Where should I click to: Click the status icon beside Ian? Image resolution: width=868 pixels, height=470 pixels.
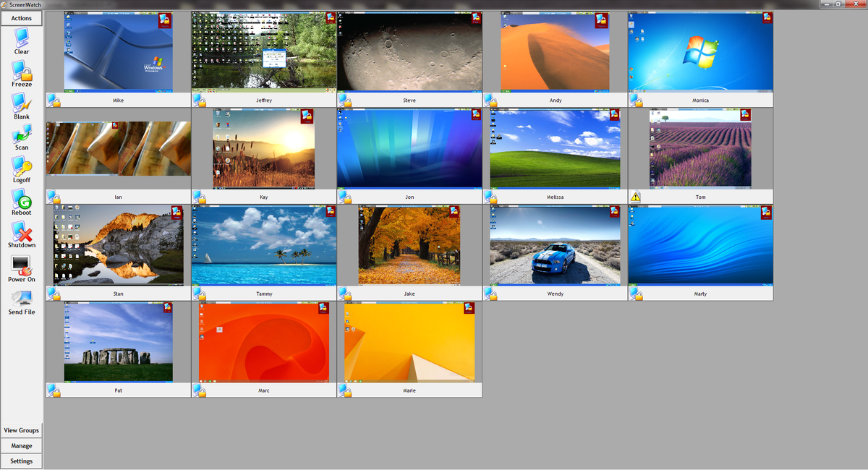tap(54, 197)
